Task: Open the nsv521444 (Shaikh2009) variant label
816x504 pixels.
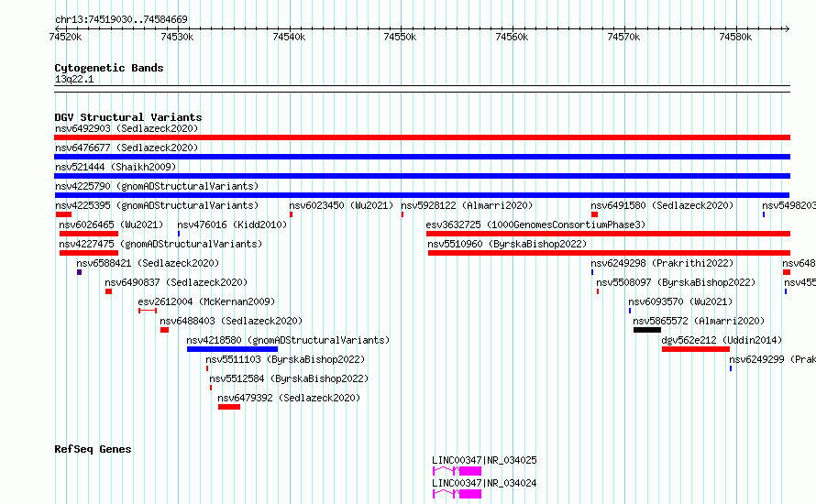Action: (x=116, y=167)
